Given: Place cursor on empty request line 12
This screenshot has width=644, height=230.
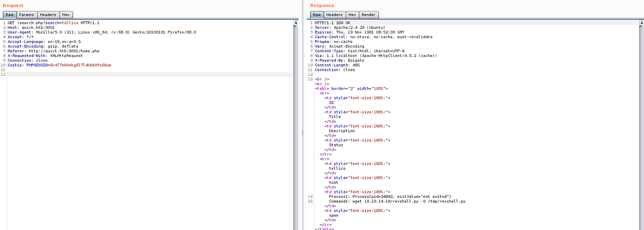Looking at the screenshot, I should 150,74.
